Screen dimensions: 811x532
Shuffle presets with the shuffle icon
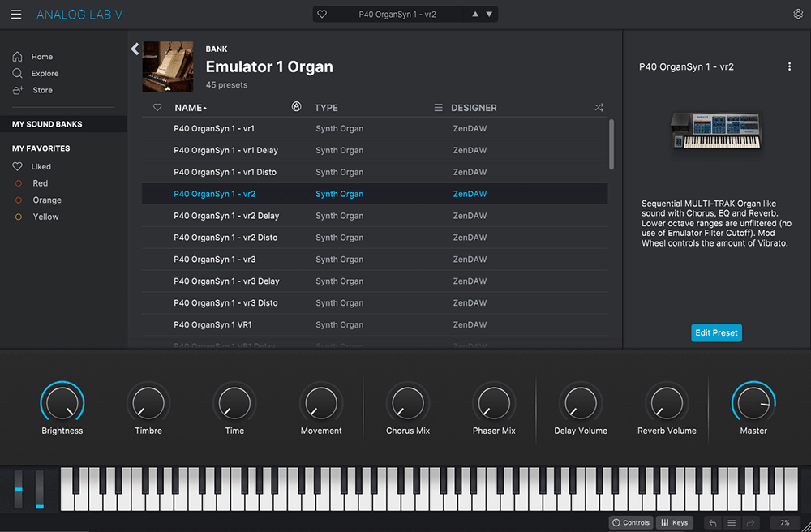(599, 108)
